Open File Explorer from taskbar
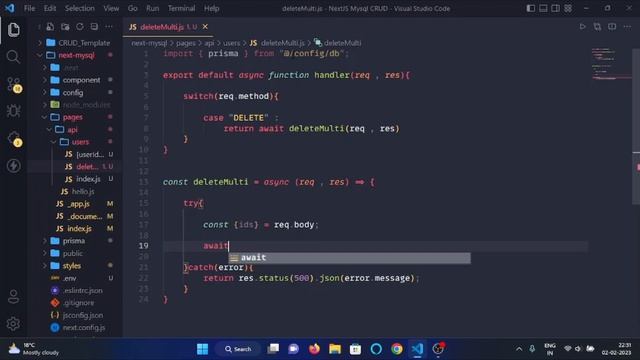The height and width of the screenshot is (360, 640). (335, 349)
